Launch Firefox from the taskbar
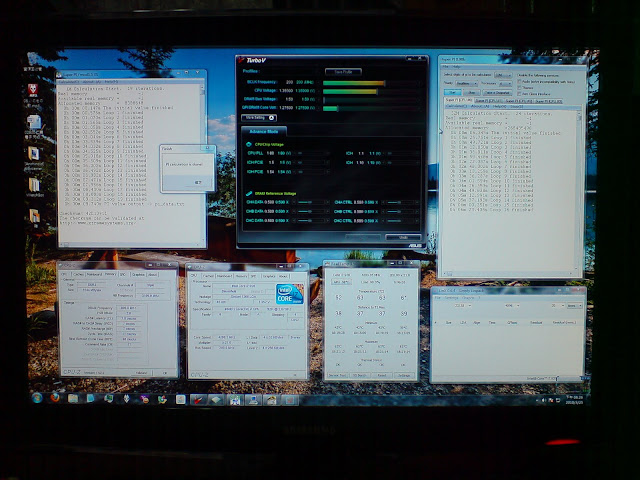This screenshot has height=480, width=640. pos(55,398)
